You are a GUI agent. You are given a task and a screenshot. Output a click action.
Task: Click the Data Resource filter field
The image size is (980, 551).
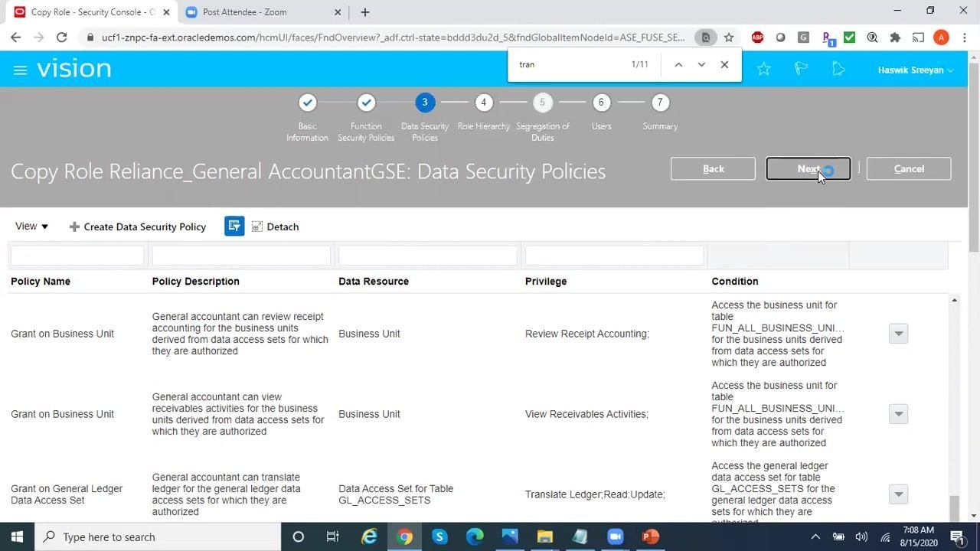point(428,256)
